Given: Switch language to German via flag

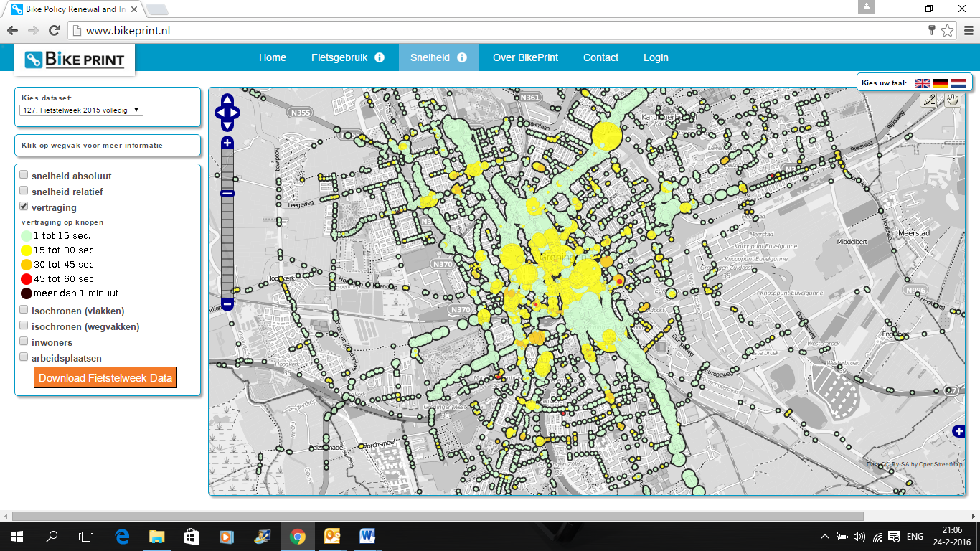Looking at the screenshot, I should pyautogui.click(x=940, y=83).
